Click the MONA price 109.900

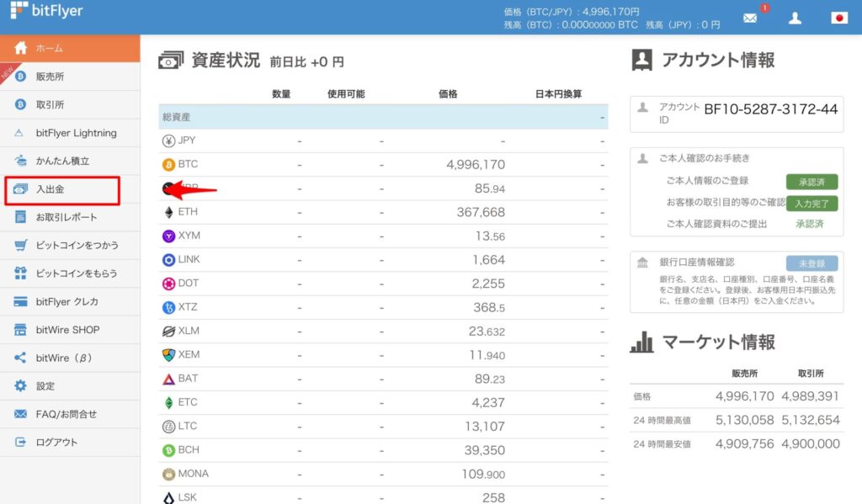pos(482,474)
